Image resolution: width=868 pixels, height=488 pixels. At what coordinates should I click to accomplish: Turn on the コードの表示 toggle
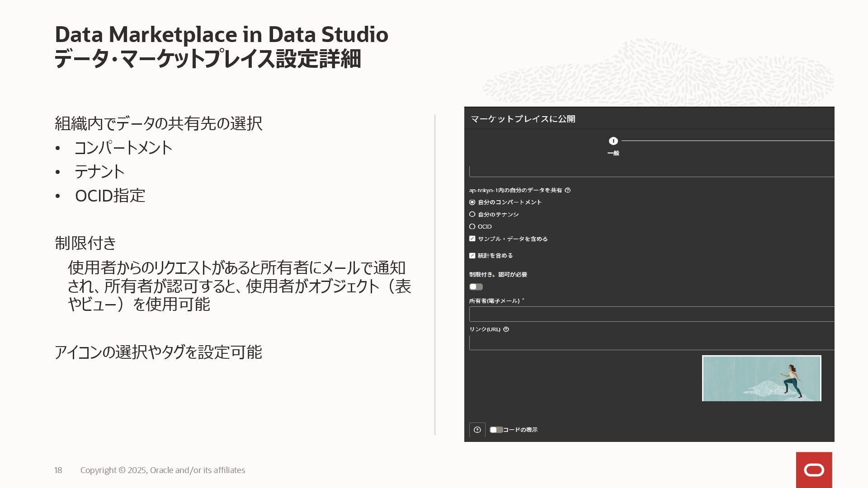coord(496,430)
